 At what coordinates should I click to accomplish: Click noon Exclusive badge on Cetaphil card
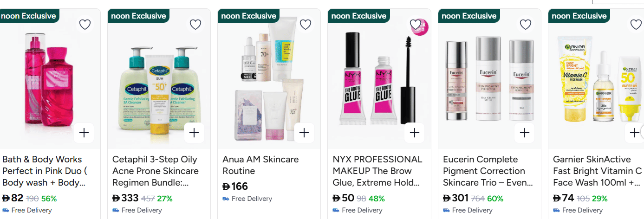click(x=138, y=16)
